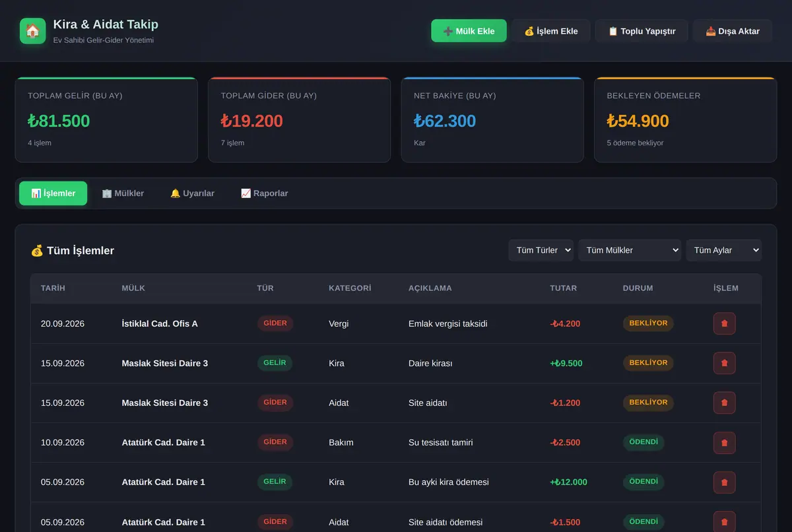Select the +₺12.000 amount cell
Screen dimensions: 792x532
point(568,482)
